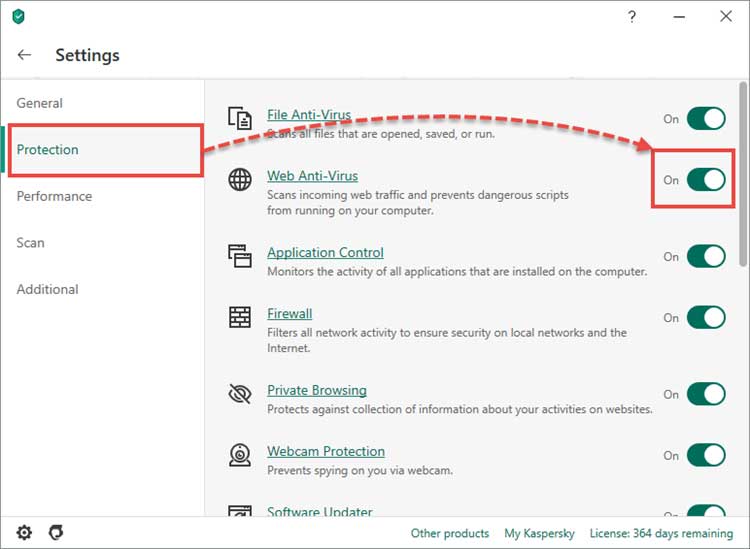Viewport: 750px width, 549px height.
Task: Click the Webcam Protection camera icon
Action: 240,455
